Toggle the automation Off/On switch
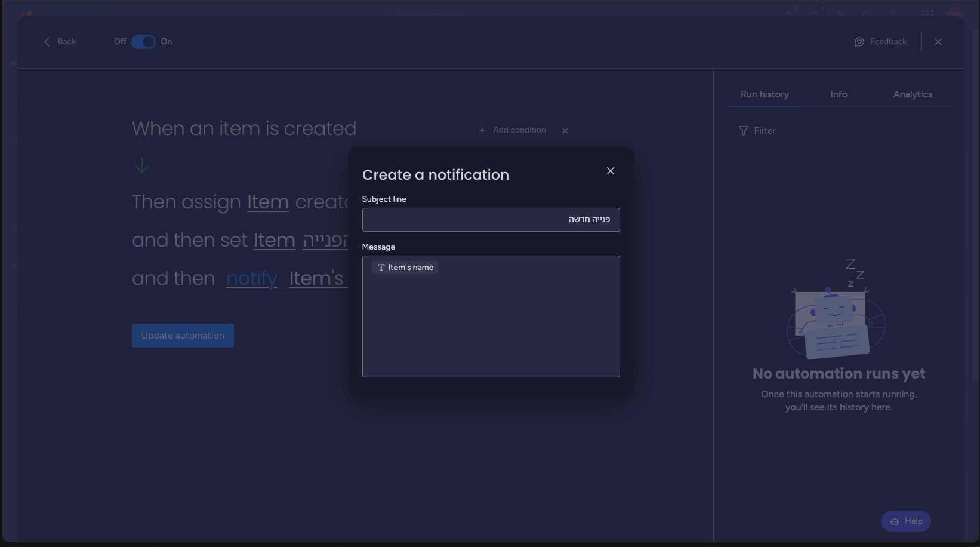This screenshot has width=980, height=547. tap(143, 42)
